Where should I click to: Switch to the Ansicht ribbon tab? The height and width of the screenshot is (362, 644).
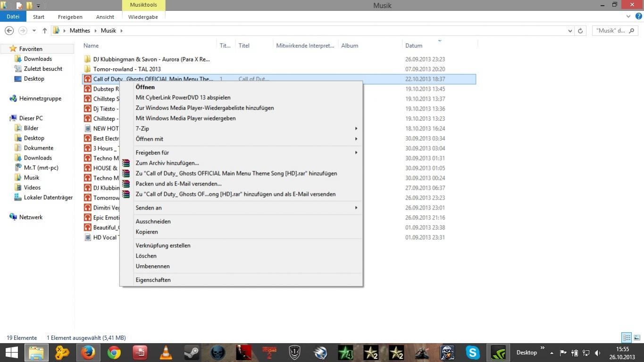105,17
